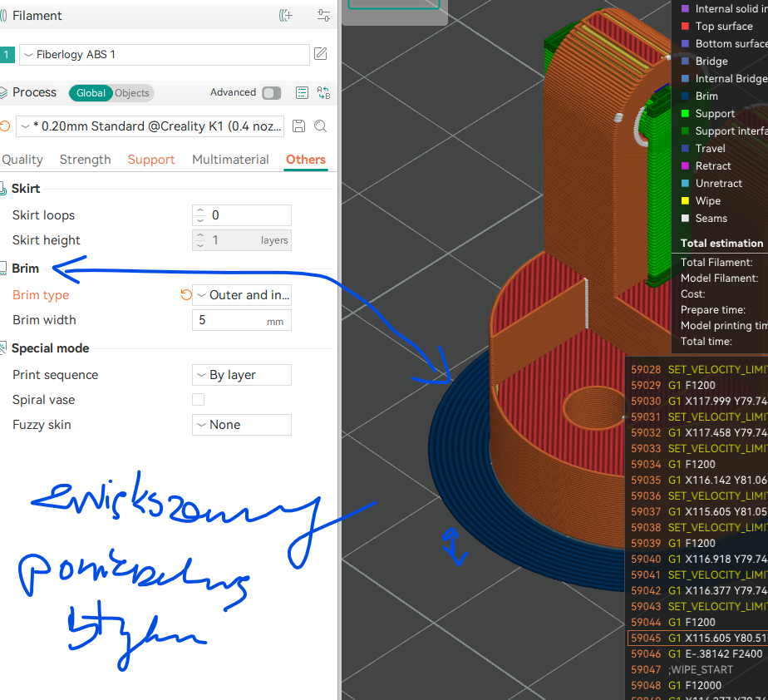Viewport: 768px width, 700px height.
Task: Click the add filament icon
Action: coord(286,16)
